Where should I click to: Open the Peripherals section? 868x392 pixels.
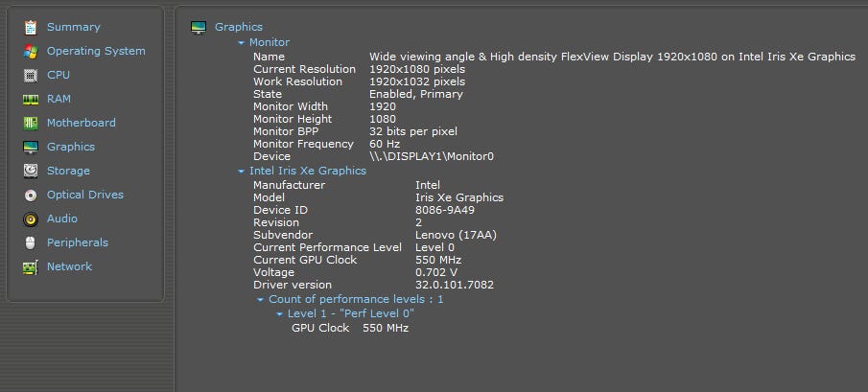coord(78,242)
